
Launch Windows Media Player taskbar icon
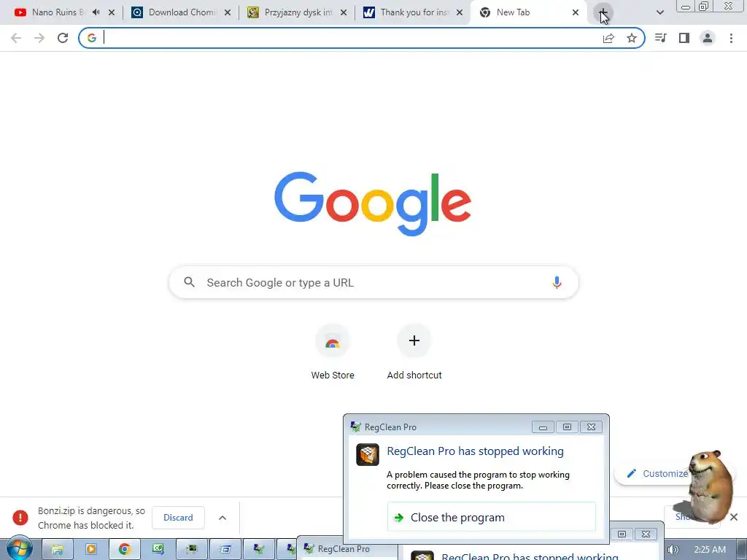pyautogui.click(x=91, y=550)
